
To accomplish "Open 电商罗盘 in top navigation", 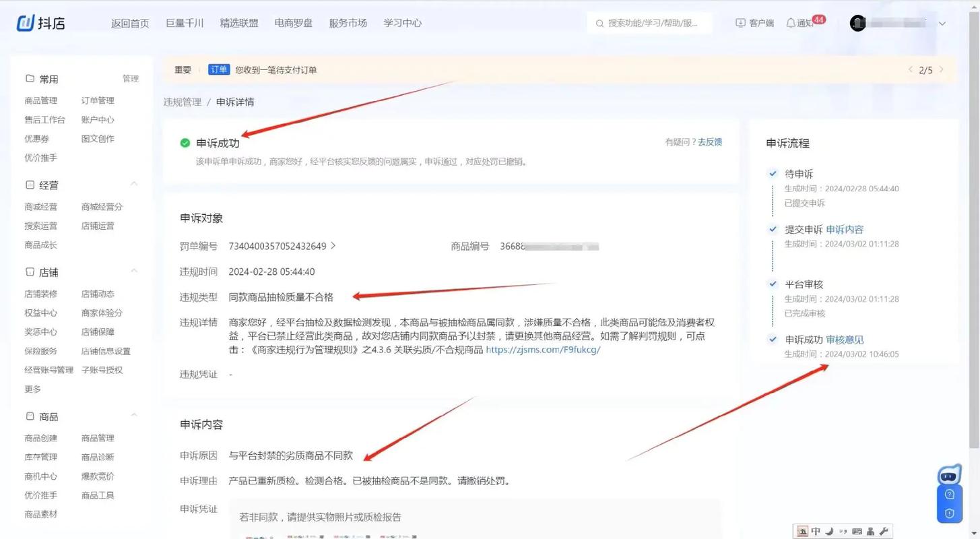I will coord(294,23).
